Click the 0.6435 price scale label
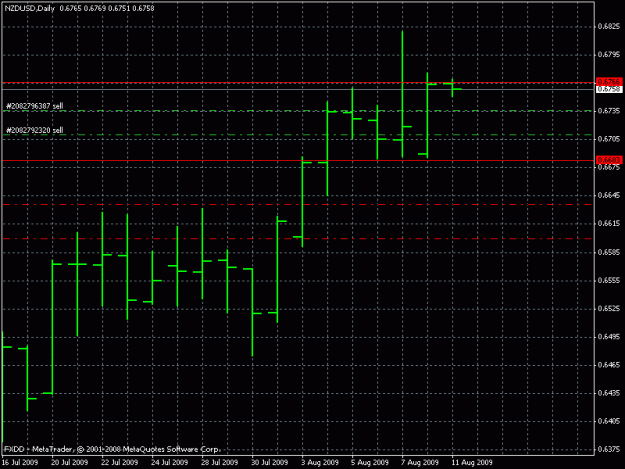This screenshot has width=625, height=469. (x=609, y=392)
